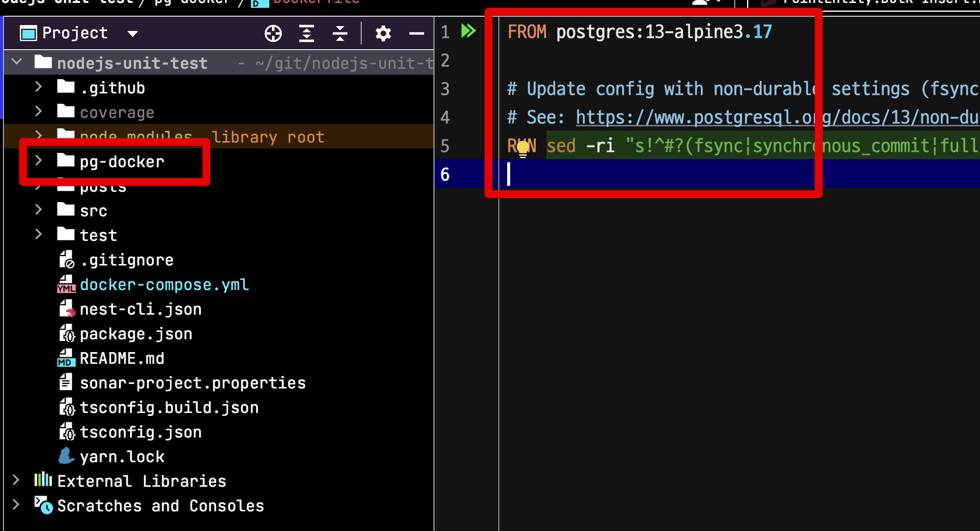The width and height of the screenshot is (980, 531).
Task: Select README.md in the project tree
Action: 122,358
